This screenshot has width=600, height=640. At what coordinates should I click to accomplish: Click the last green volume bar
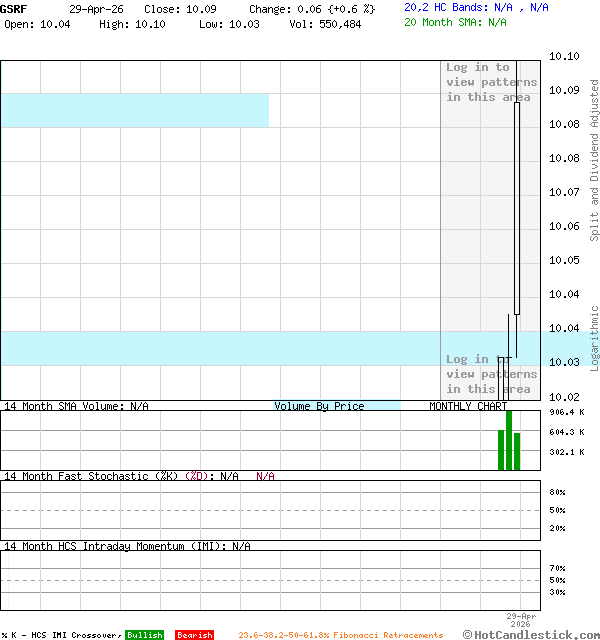coord(517,451)
